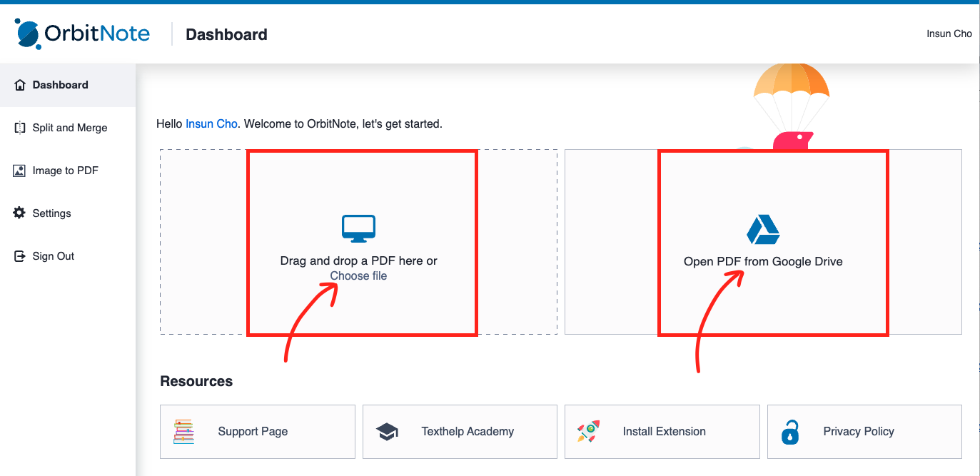This screenshot has width=980, height=476.
Task: Click the Image to PDF picture icon
Action: [x=20, y=171]
